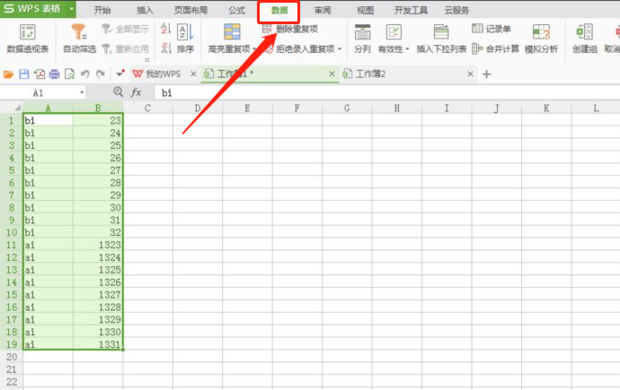Add a new document tab with plus
The image size is (620, 390).
click(487, 74)
